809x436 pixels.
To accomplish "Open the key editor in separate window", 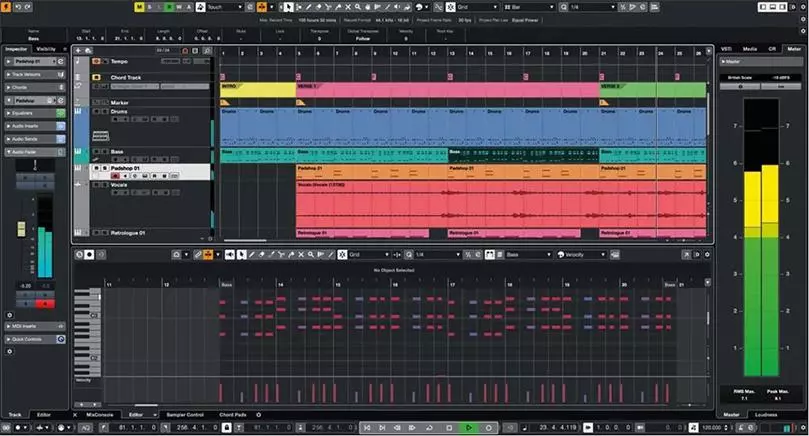I will pyautogui.click(x=686, y=255).
